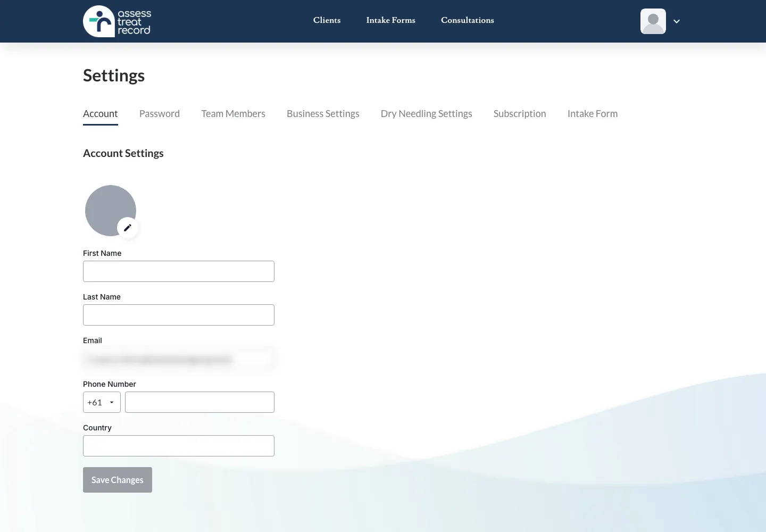Click the Assess Treat Record logo
The image size is (766, 532).
pyautogui.click(x=118, y=21)
